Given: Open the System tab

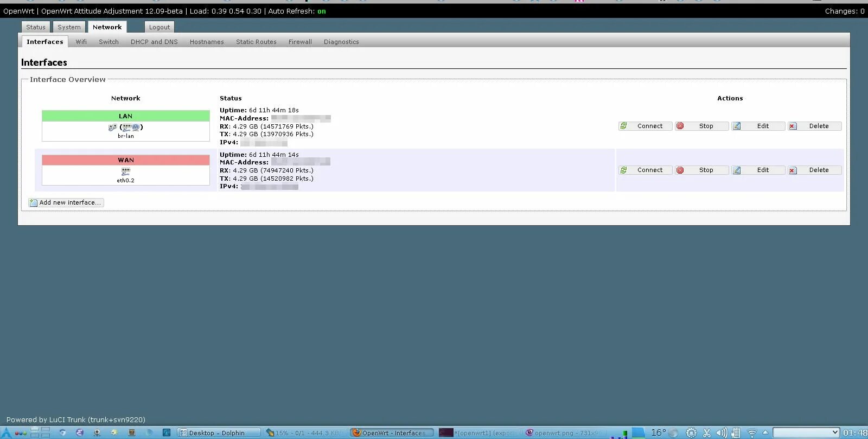Looking at the screenshot, I should tap(69, 27).
